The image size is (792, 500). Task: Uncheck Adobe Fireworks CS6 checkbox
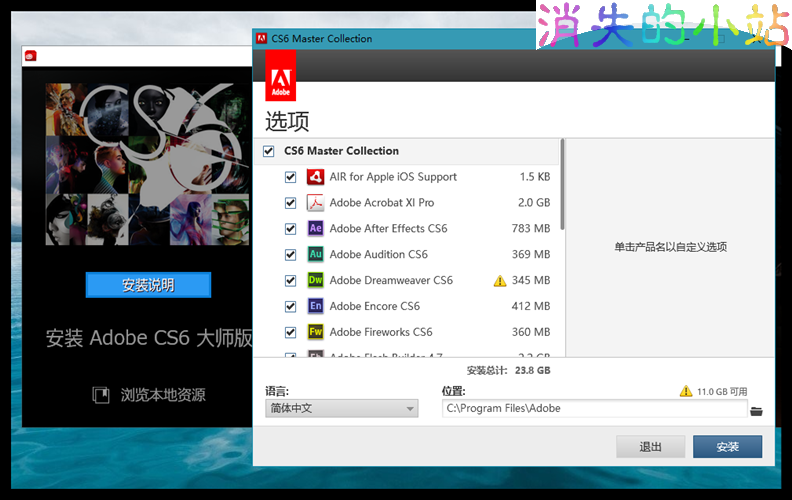click(x=290, y=332)
